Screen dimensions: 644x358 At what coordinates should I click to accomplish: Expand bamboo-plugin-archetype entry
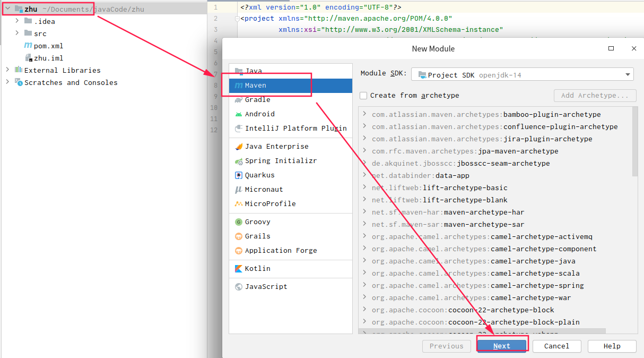364,114
